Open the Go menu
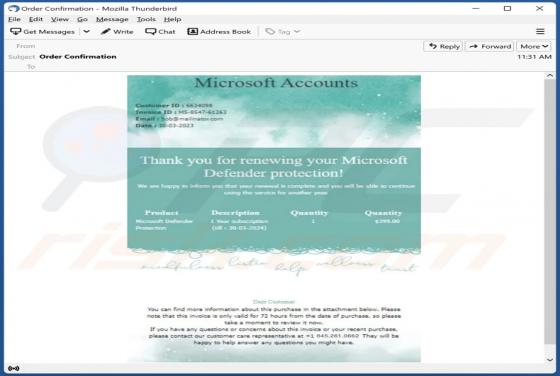Image resolution: width=560 pixels, height=376 pixels. (x=82, y=19)
